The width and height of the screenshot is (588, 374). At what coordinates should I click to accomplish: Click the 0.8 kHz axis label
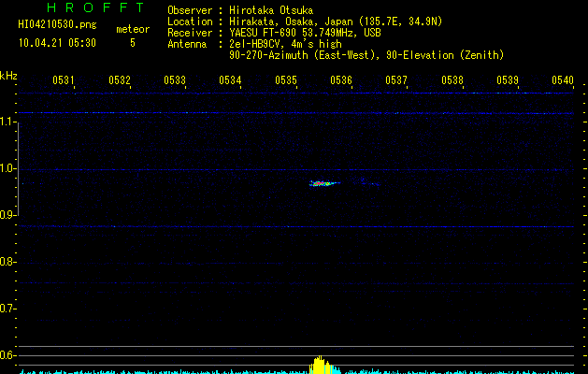point(7,262)
